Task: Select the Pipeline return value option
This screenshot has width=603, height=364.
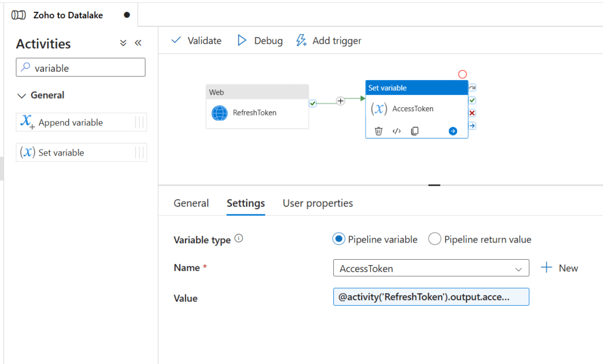Action: [435, 239]
